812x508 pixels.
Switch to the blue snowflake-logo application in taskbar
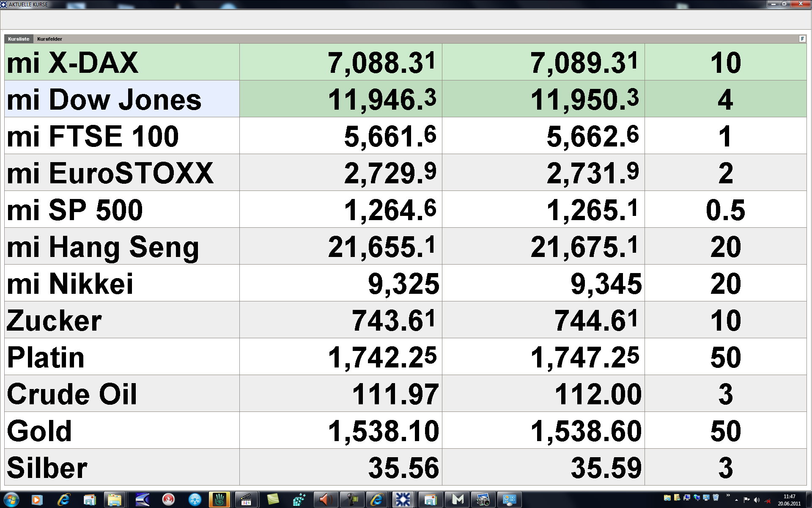[x=403, y=500]
